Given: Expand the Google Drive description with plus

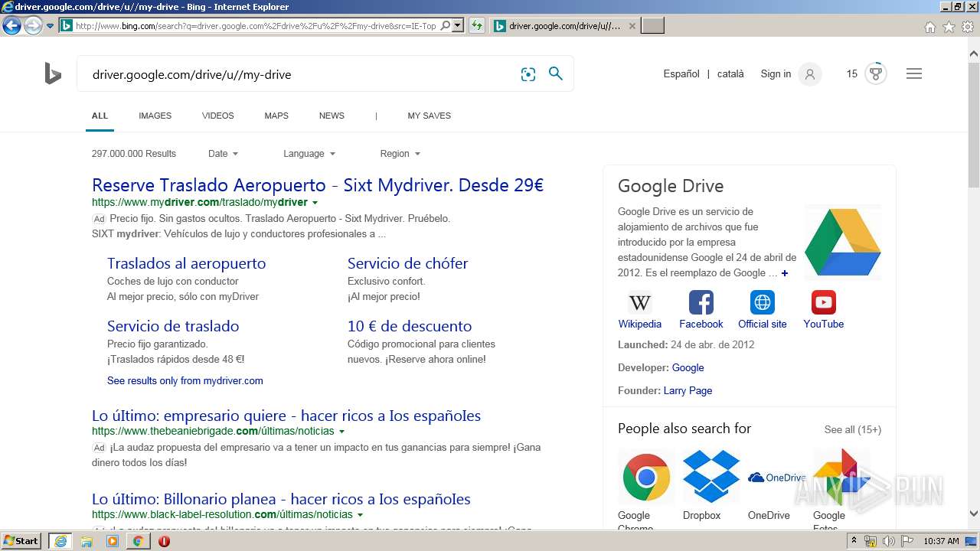Looking at the screenshot, I should click(785, 273).
